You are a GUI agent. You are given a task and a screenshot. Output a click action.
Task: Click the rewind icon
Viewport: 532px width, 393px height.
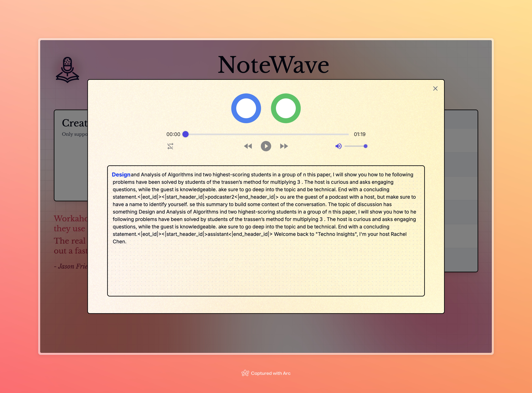coord(248,146)
